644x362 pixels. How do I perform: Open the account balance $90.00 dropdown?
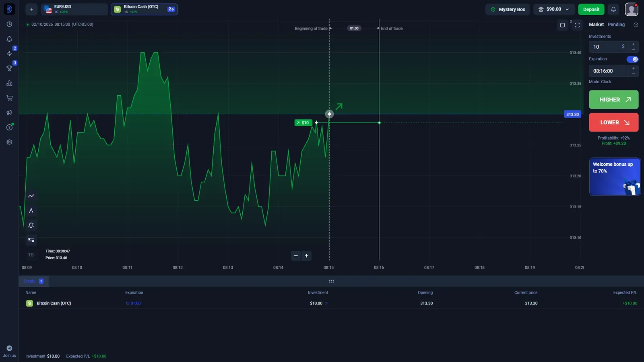click(x=554, y=9)
